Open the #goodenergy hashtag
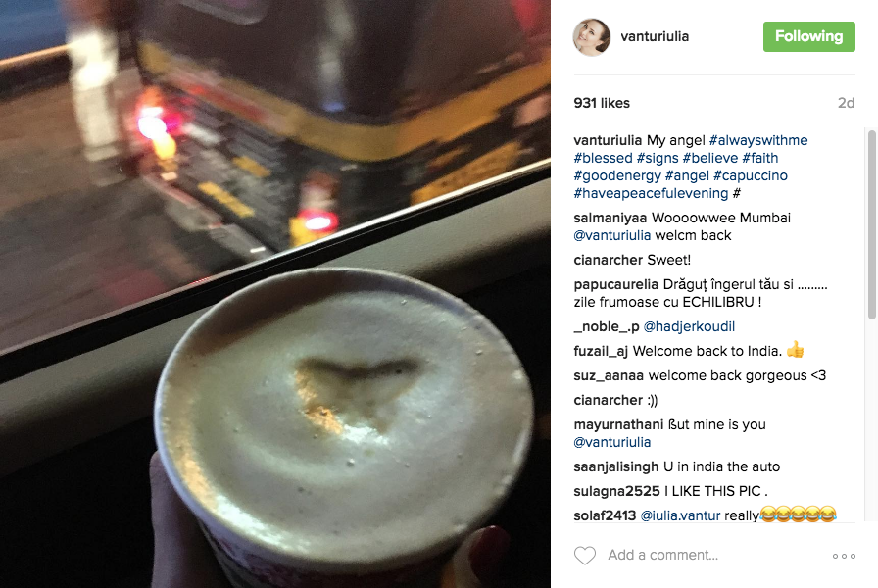Screen dimensions: 878x588 tap(617, 175)
